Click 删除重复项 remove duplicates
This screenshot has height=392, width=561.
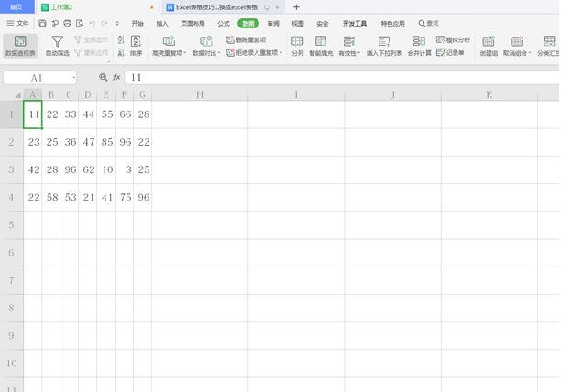(246, 39)
